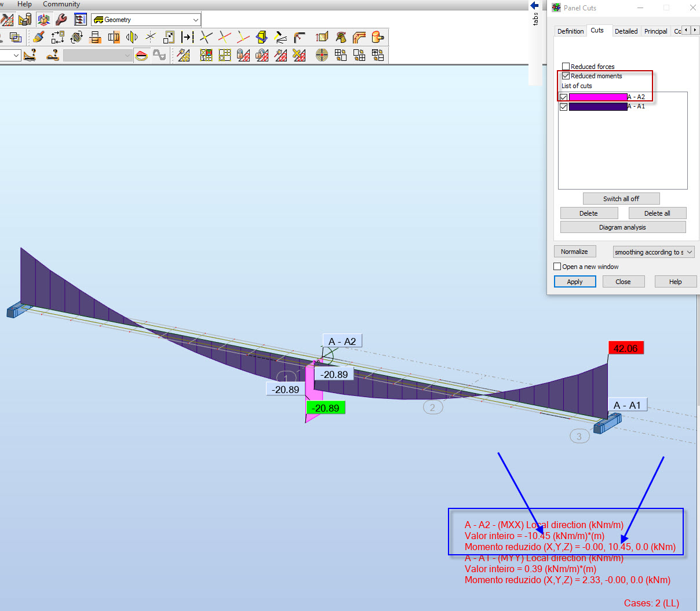The height and width of the screenshot is (611, 700).
Task: Click the blue tabs collapse arrow
Action: [534, 5]
